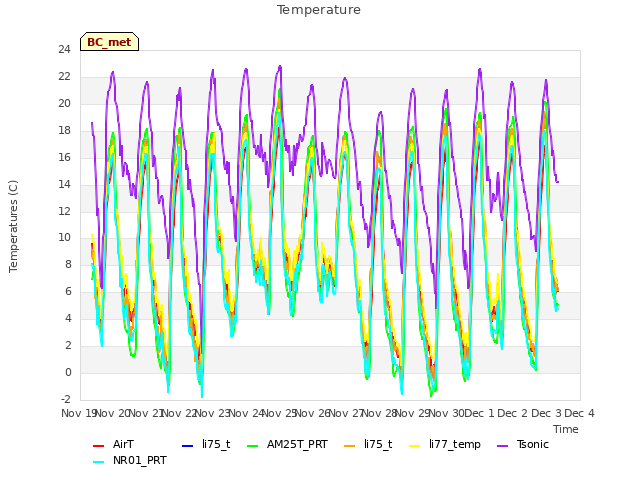
Task: Click the NR01_PRT legend label
Action: (140, 460)
